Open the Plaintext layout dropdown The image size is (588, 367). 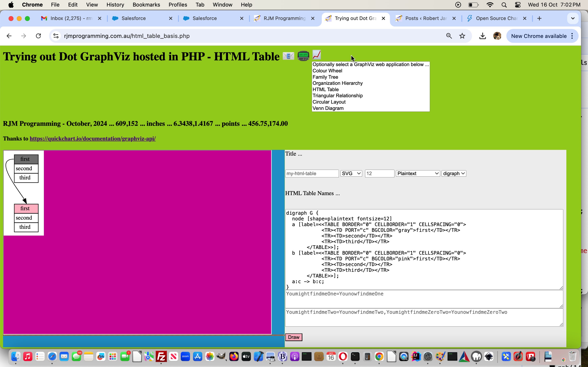[418, 173]
